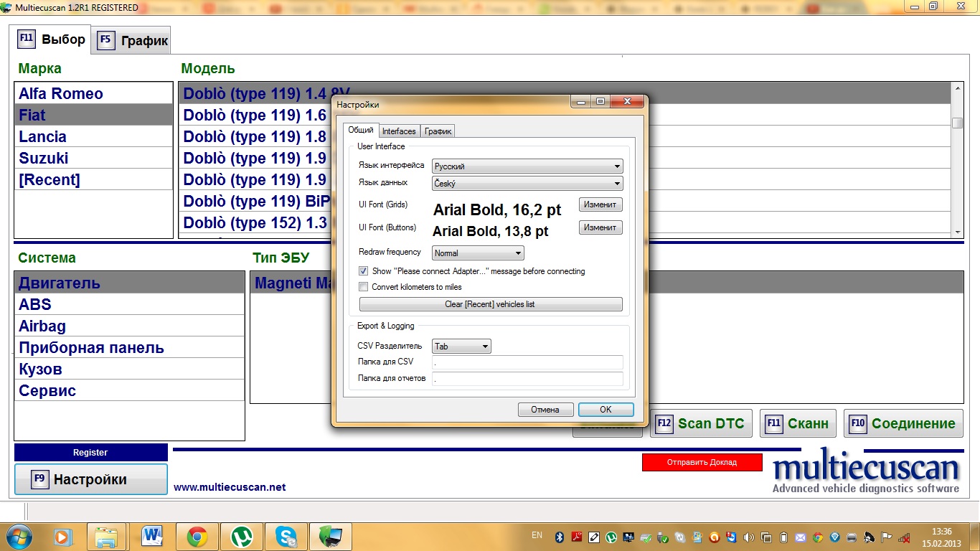This screenshot has width=980, height=551.
Task: Open the volume control in system tray
Action: pyautogui.click(x=749, y=537)
